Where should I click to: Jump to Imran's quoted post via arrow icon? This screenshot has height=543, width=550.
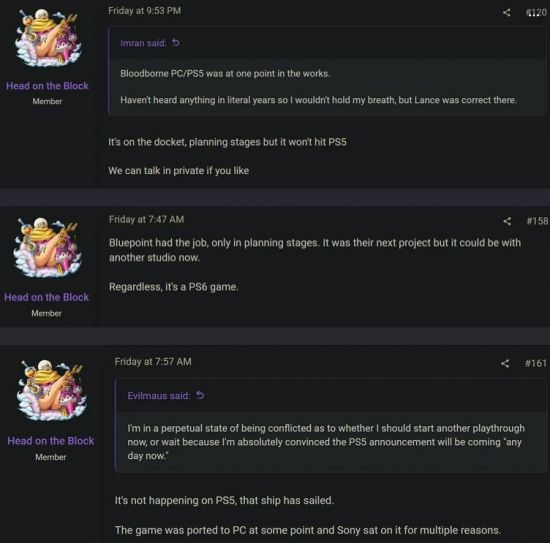tap(176, 43)
